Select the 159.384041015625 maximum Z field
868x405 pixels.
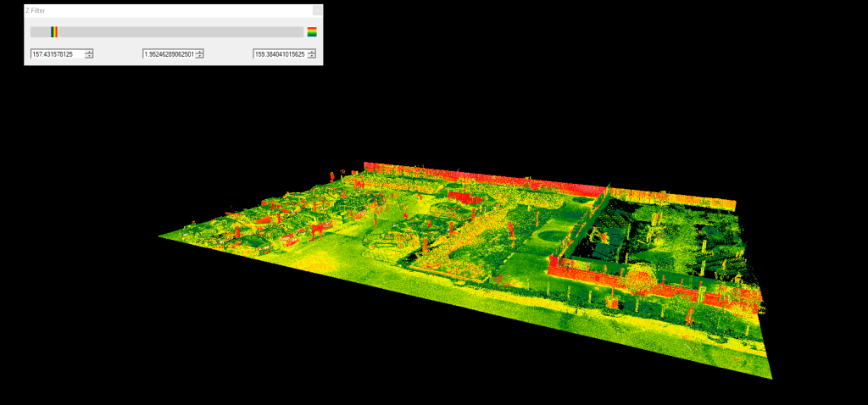[x=279, y=54]
